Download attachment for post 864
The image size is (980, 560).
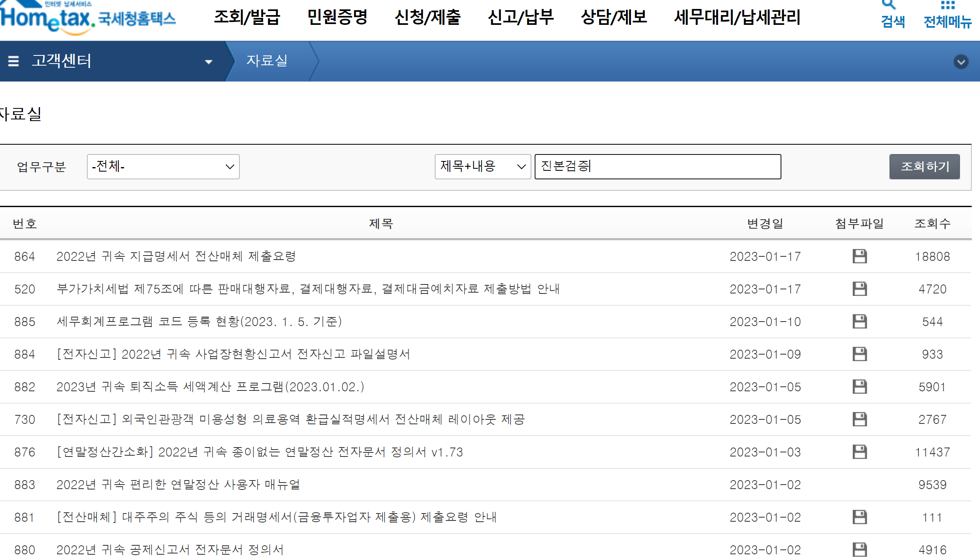[x=859, y=256]
